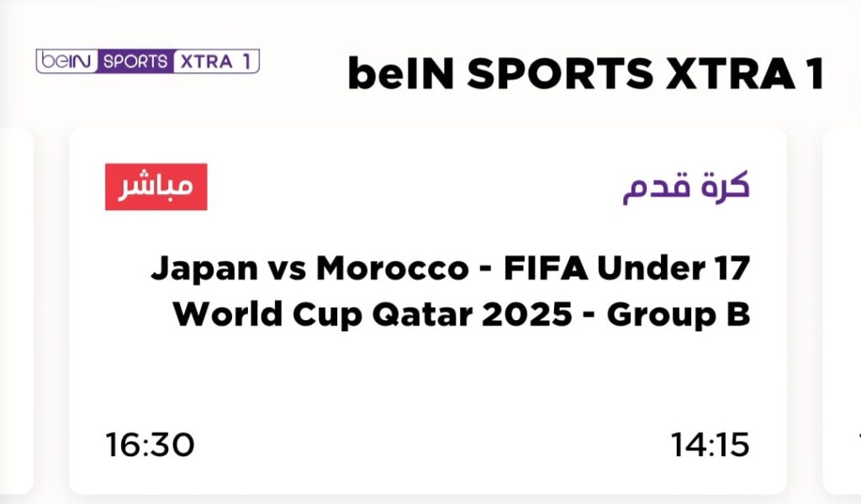Click the Group B text in the title
Image resolution: width=861 pixels, height=504 pixels.
pos(679,314)
